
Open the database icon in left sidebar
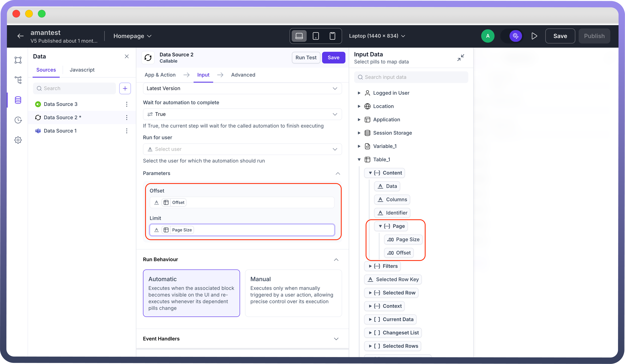coord(18,100)
